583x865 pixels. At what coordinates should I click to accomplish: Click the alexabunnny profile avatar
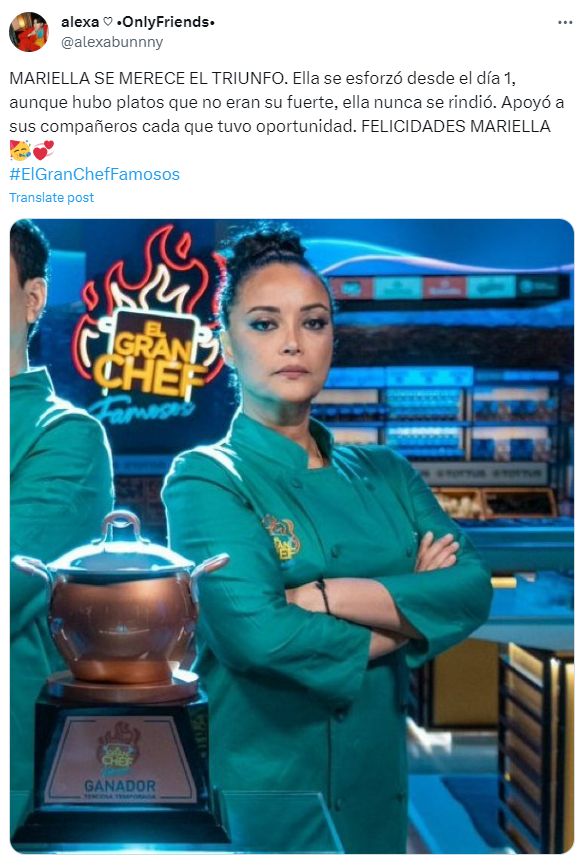click(x=29, y=31)
